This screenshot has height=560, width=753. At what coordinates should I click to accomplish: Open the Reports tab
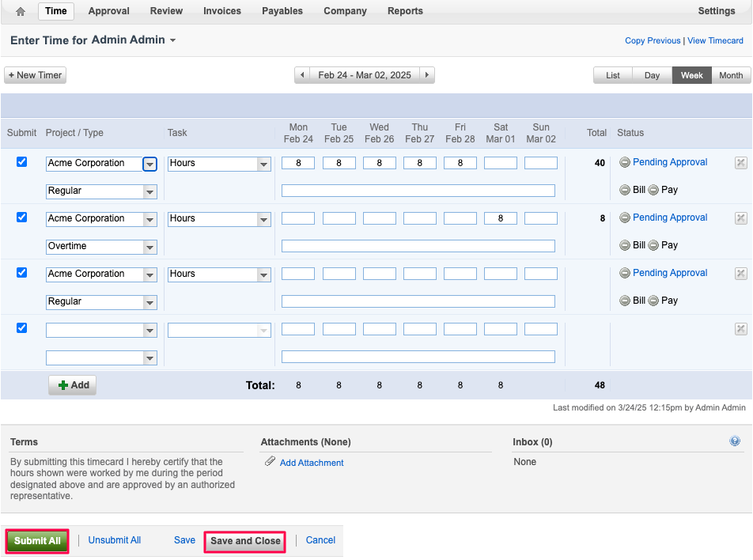tap(405, 11)
